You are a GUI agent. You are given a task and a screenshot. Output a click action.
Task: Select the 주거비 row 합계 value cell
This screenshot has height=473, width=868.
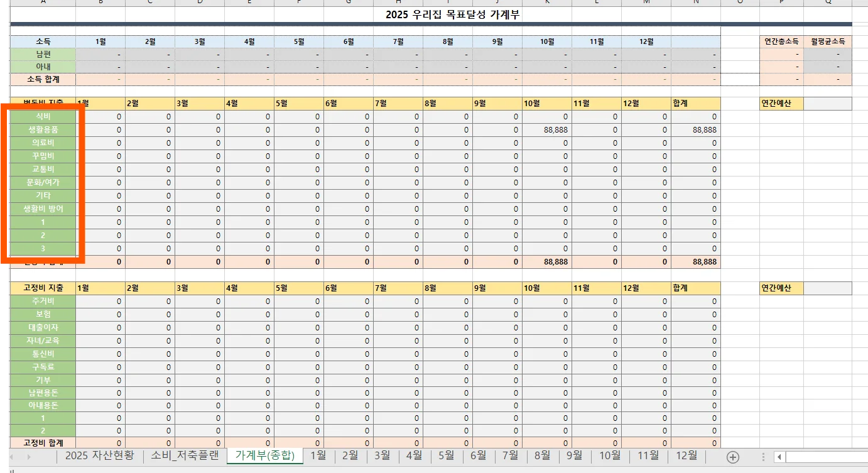click(696, 301)
